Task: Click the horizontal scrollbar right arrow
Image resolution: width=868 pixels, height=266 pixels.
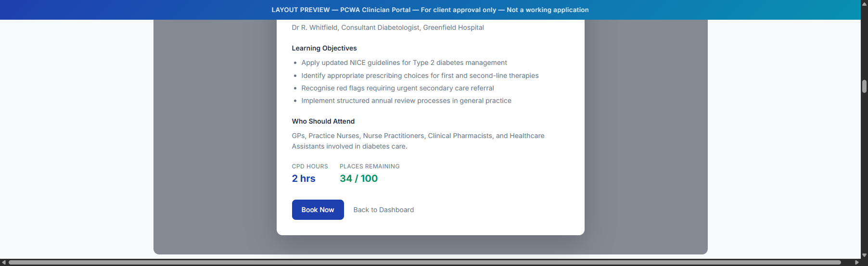Action: (x=856, y=263)
